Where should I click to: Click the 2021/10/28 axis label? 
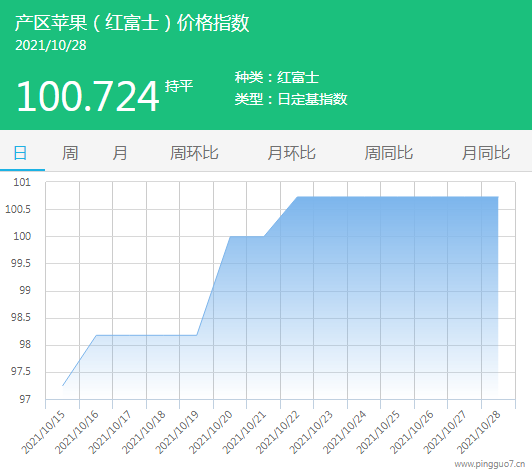(x=479, y=433)
